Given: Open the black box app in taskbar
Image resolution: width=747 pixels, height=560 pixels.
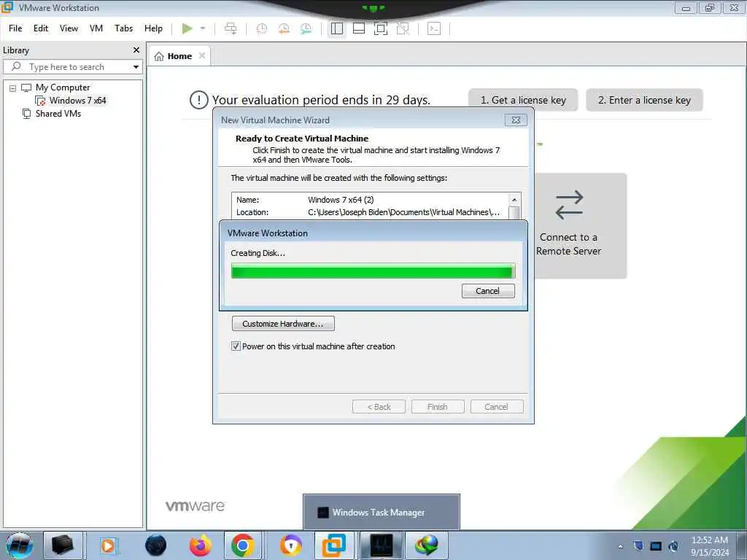Looking at the screenshot, I should tap(63, 545).
